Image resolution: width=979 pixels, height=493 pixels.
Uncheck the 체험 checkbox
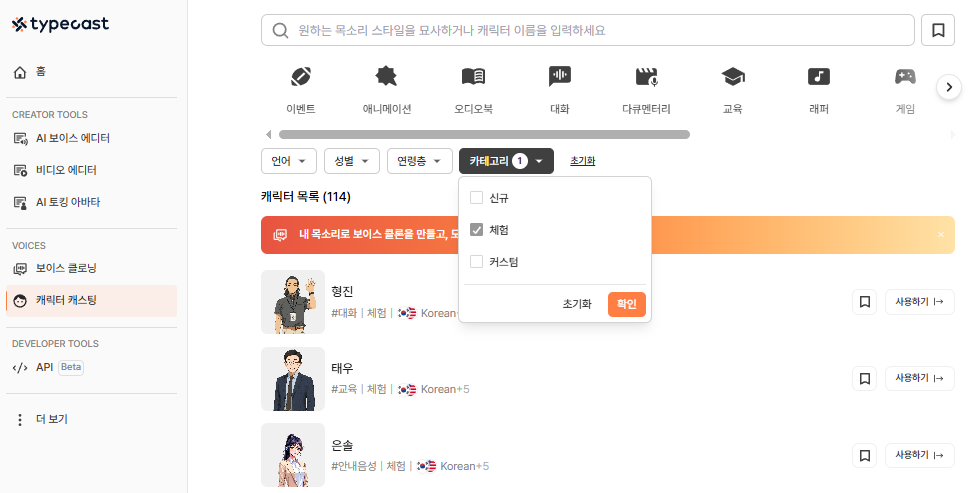coord(477,230)
